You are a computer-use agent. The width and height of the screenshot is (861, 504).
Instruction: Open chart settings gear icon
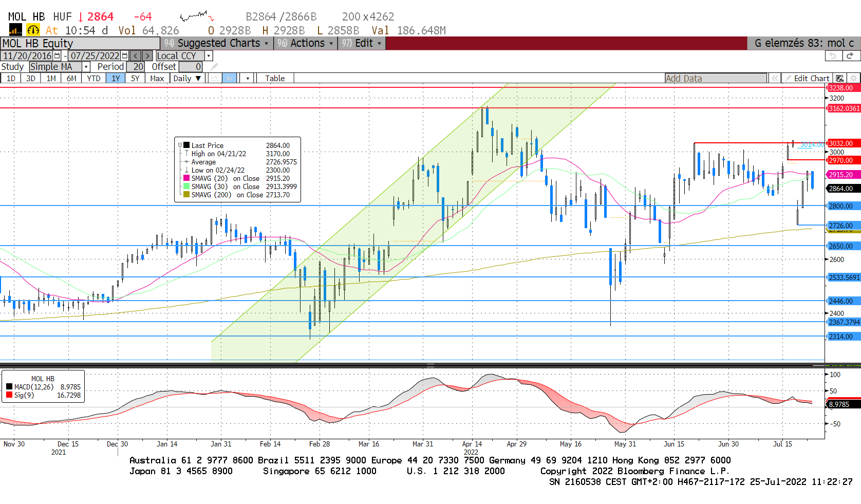853,78
